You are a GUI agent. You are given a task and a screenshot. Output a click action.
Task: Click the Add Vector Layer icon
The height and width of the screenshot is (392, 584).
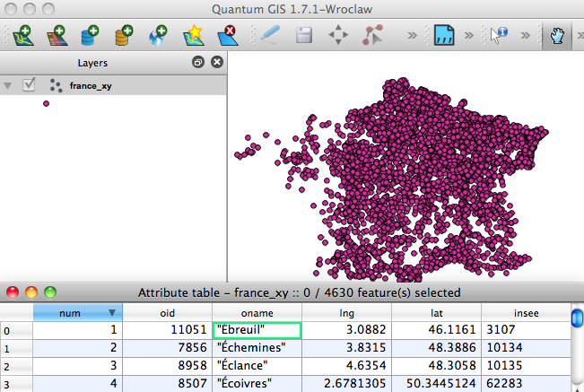pyautogui.click(x=23, y=35)
